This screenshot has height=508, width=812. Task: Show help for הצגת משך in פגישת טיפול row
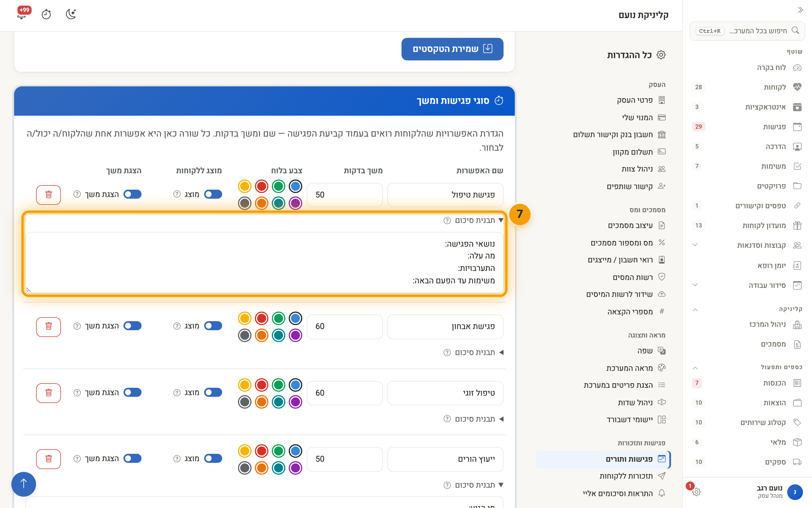(77, 194)
